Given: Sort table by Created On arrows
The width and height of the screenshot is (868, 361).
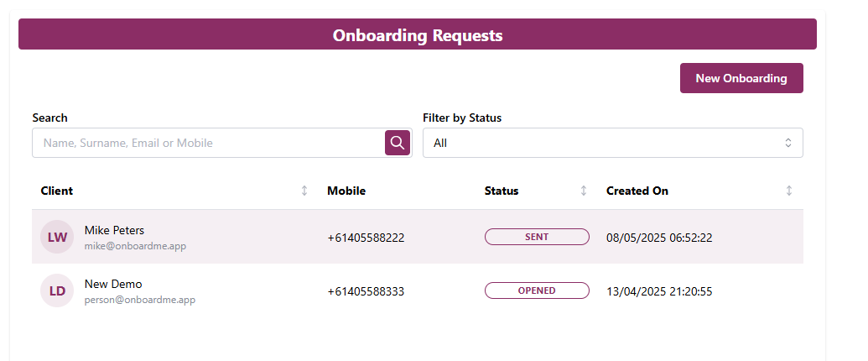Looking at the screenshot, I should click(x=788, y=191).
